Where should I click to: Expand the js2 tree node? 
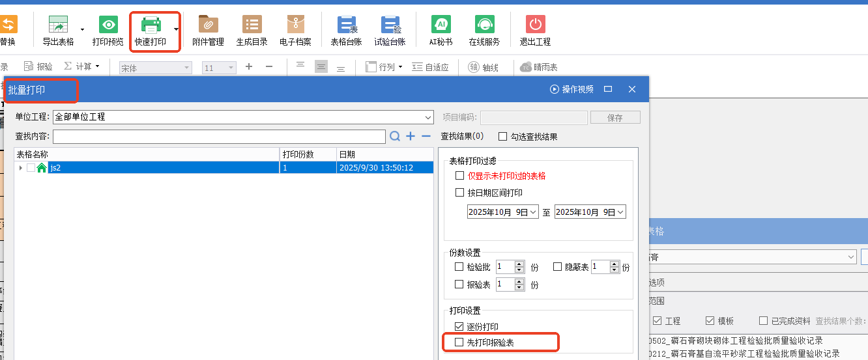[x=20, y=168]
